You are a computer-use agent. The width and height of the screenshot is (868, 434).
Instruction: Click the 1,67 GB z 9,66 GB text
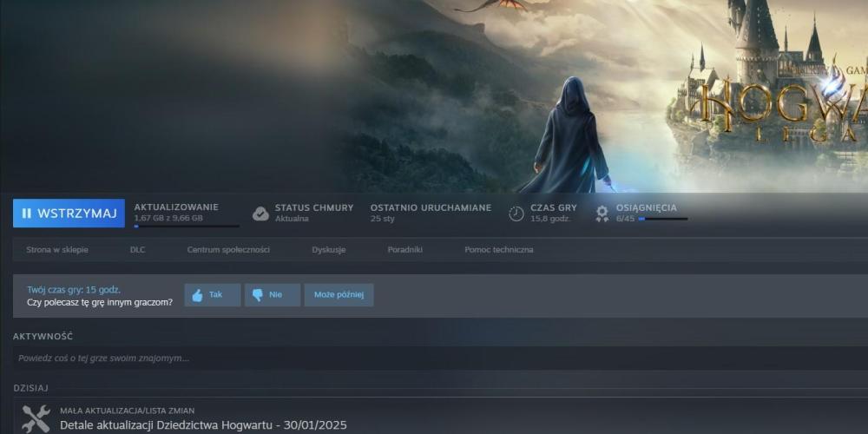(x=168, y=218)
